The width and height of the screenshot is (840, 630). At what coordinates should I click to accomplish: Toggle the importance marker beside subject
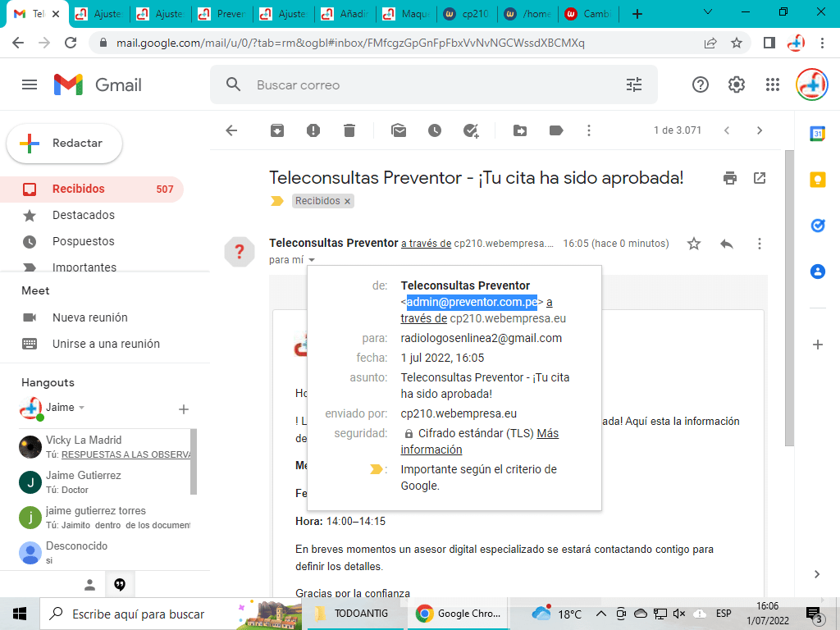pos(277,201)
